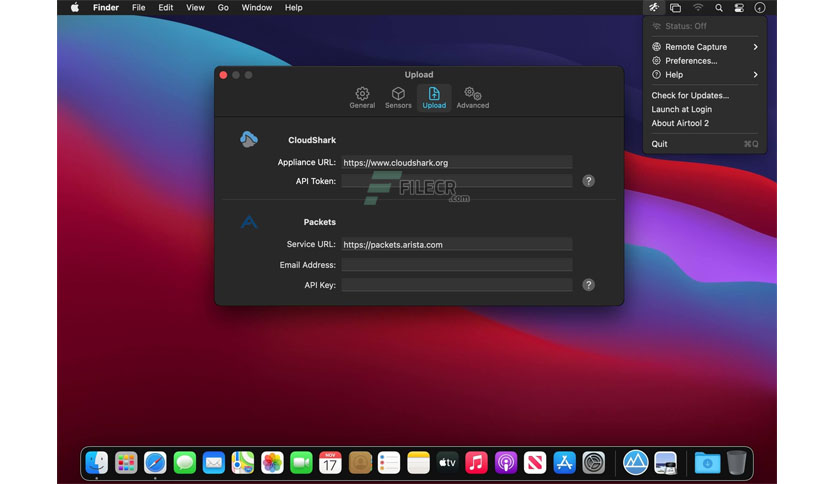Screen dimensions: 836x484
Task: Launch FaceTime from the Dock
Action: [301, 463]
